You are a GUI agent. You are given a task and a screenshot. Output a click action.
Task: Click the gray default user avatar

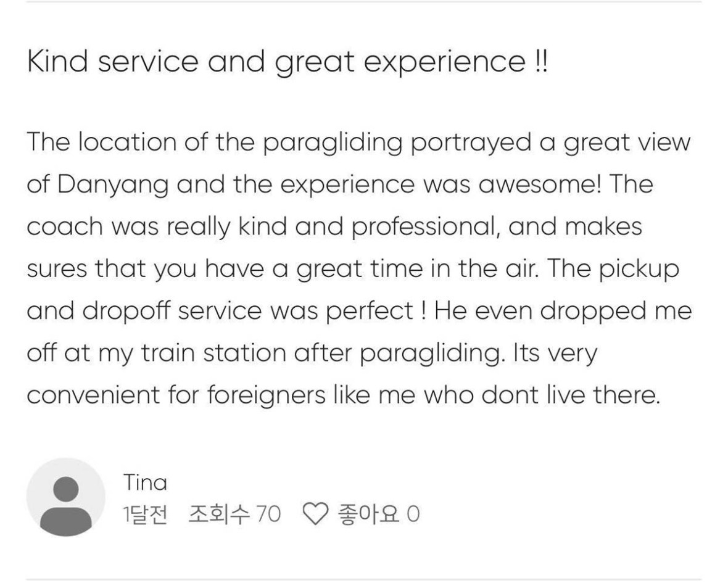65,497
